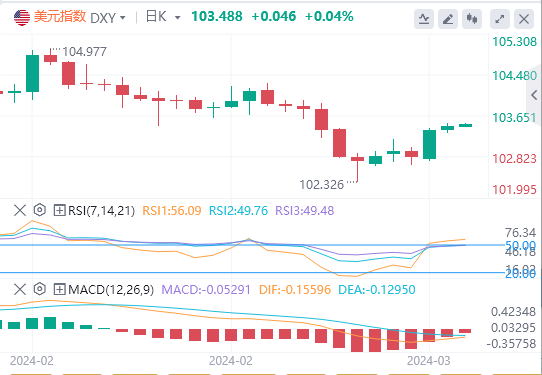Click the 0.42348 MACD axis label
This screenshot has width=542, height=375.
[x=514, y=312]
